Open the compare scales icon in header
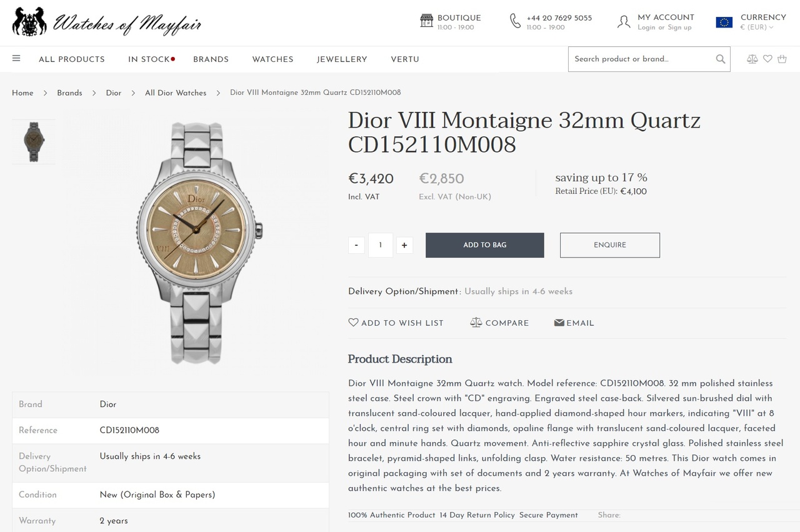The image size is (800, 532). [752, 59]
